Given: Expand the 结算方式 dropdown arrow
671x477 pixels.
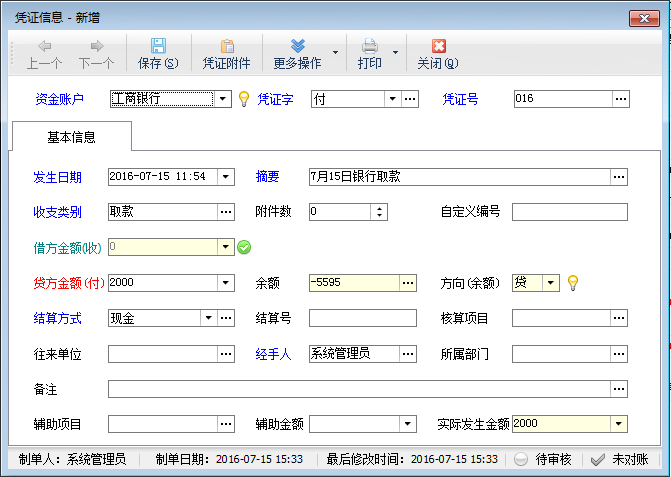Looking at the screenshot, I should (x=208, y=318).
